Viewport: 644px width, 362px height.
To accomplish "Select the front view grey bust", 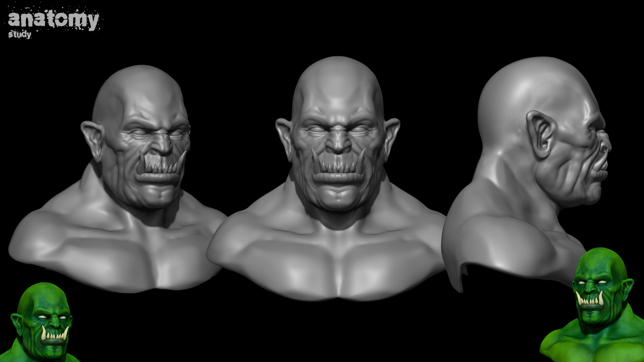I will (x=327, y=178).
